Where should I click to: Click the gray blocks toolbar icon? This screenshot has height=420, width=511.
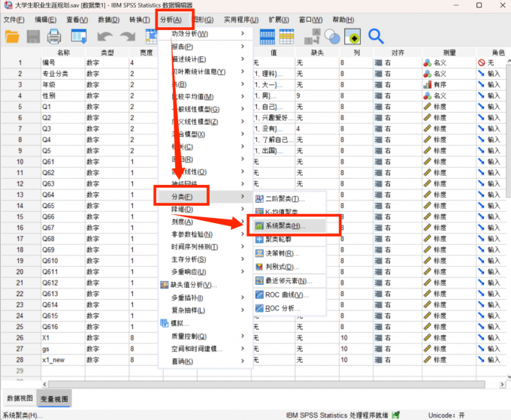tap(312, 37)
